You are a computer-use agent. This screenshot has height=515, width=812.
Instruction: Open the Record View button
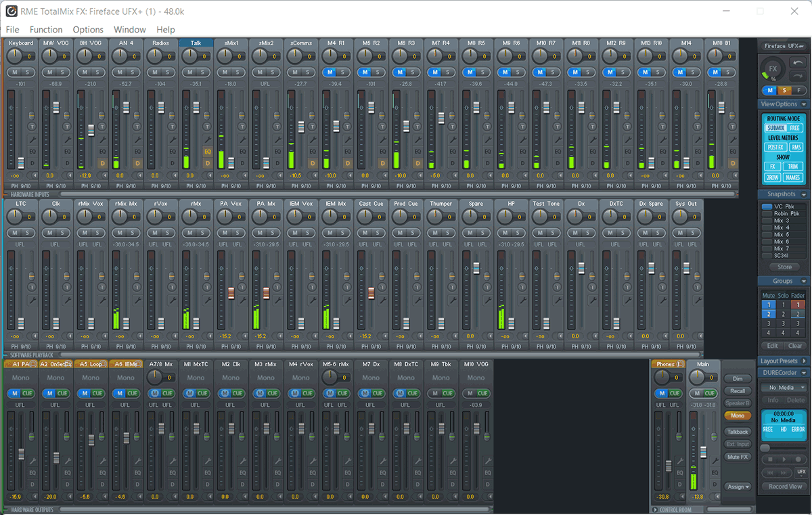click(x=784, y=487)
